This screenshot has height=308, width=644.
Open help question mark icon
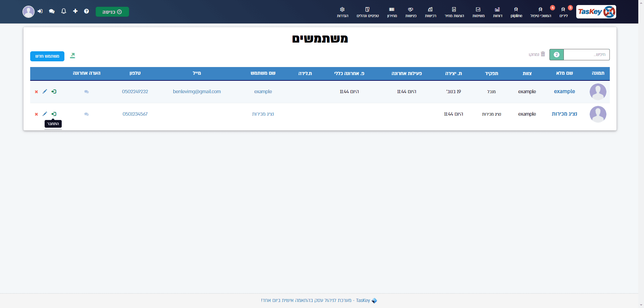(87, 11)
